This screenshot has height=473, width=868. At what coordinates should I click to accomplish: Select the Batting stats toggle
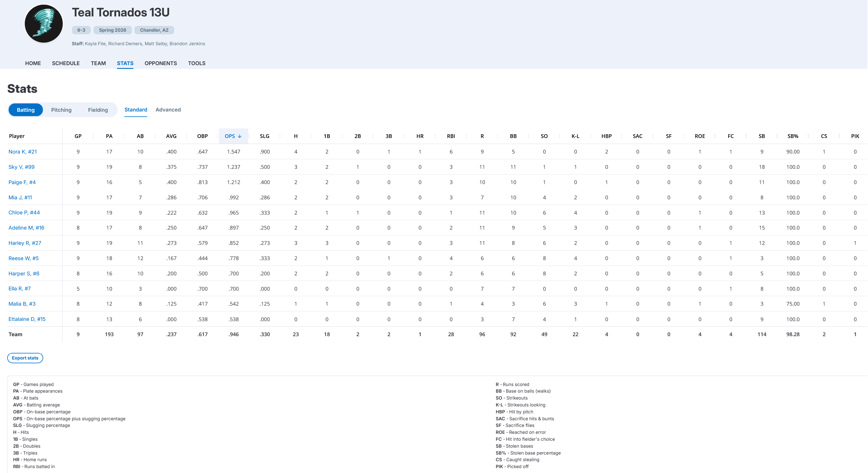[26, 110]
